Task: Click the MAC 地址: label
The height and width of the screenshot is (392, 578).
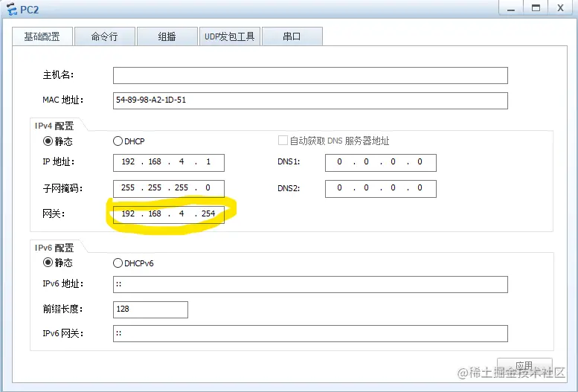Action: pos(63,100)
